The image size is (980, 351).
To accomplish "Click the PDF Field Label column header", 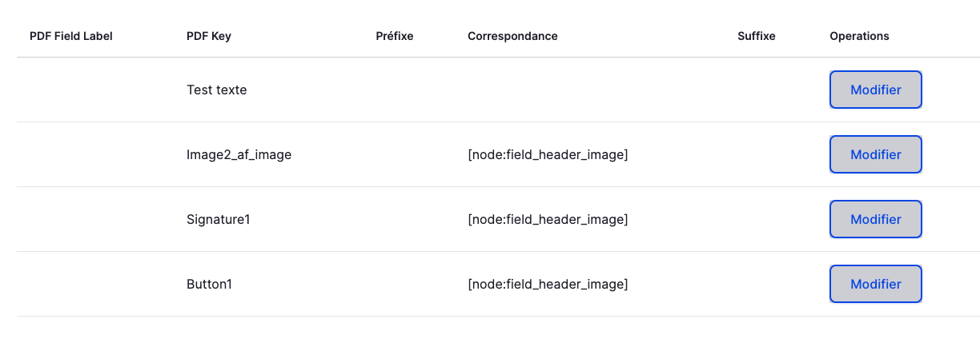I will 71,36.
